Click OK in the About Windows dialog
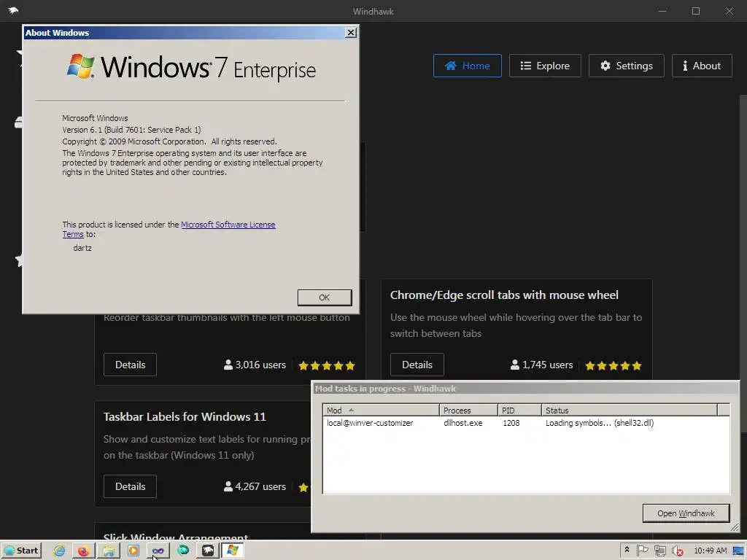Screen dimensions: 747x560 click(x=325, y=297)
